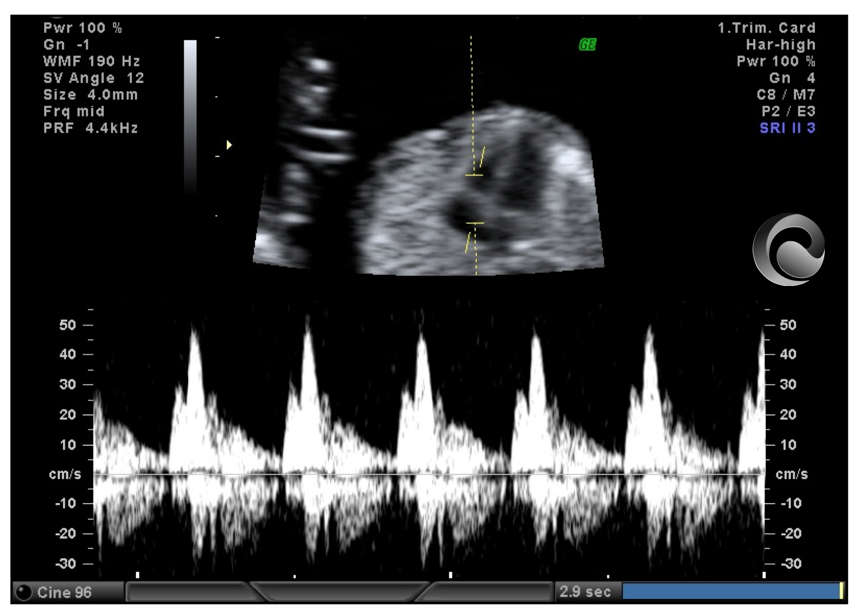Click the upper sample volume gate marker
Image resolution: width=858 pixels, height=616 pixels.
pyautogui.click(x=474, y=175)
